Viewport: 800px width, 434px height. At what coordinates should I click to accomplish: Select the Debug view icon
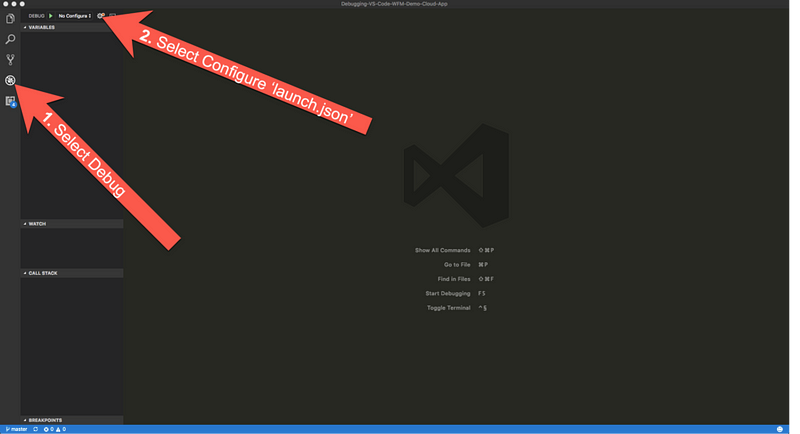pos(10,80)
